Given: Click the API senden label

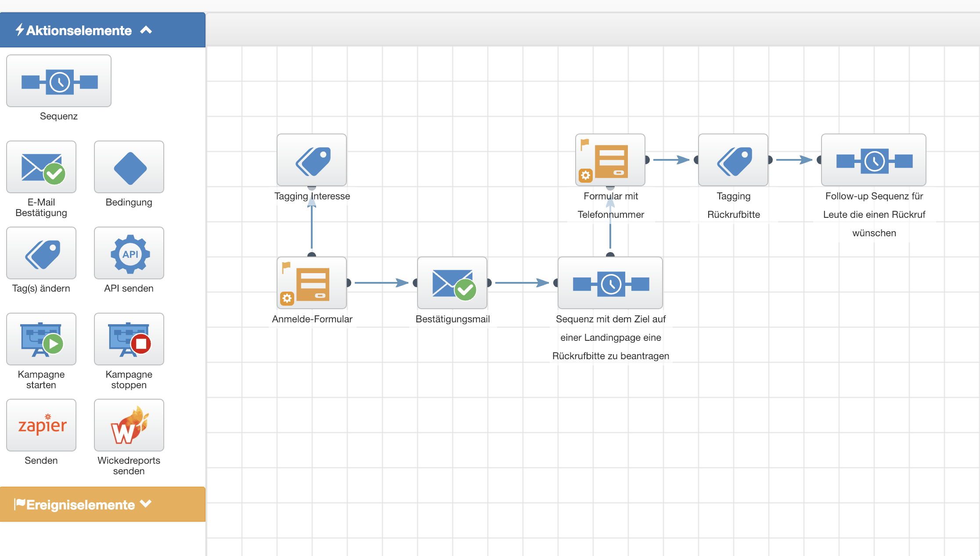Looking at the screenshot, I should click(129, 288).
